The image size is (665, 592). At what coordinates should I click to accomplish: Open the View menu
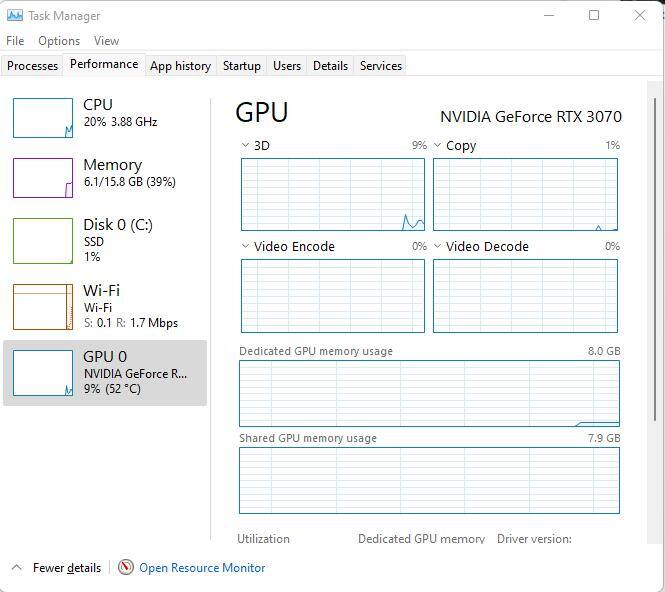(x=106, y=41)
